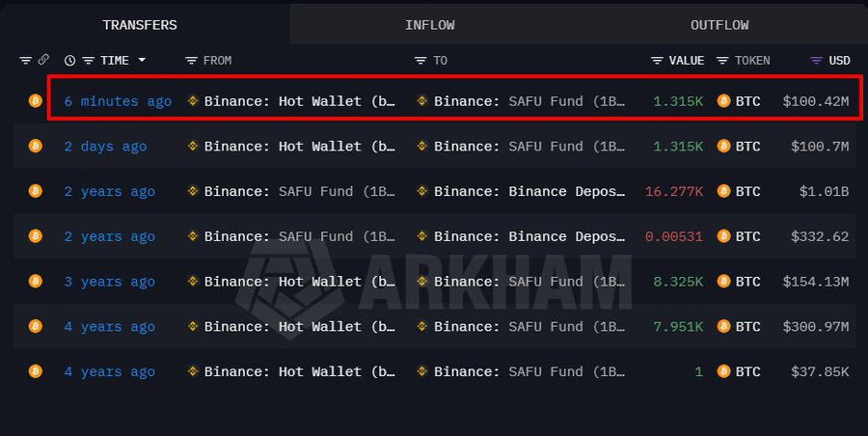The height and width of the screenshot is (436, 868).
Task: Click Bitcoin chain icon in $300.97M row
Action: pyautogui.click(x=36, y=326)
